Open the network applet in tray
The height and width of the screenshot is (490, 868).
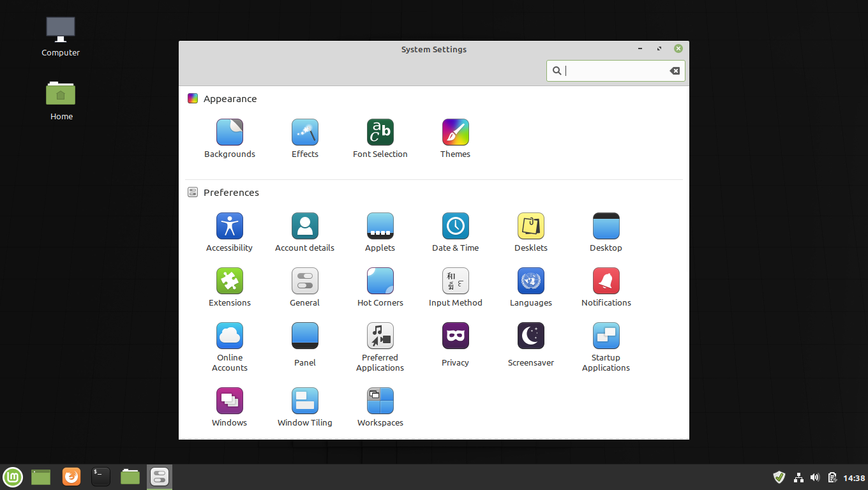(798, 477)
